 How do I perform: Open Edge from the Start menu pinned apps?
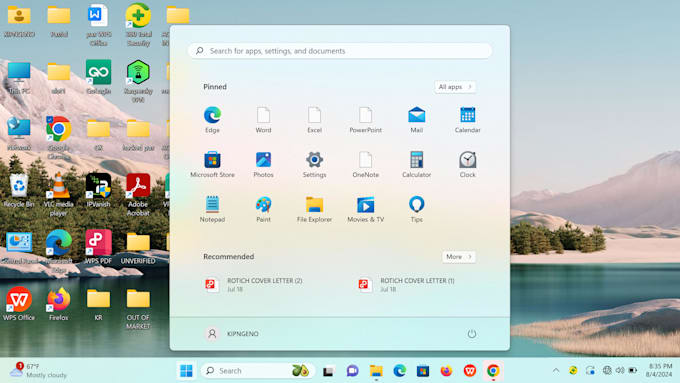tap(212, 120)
